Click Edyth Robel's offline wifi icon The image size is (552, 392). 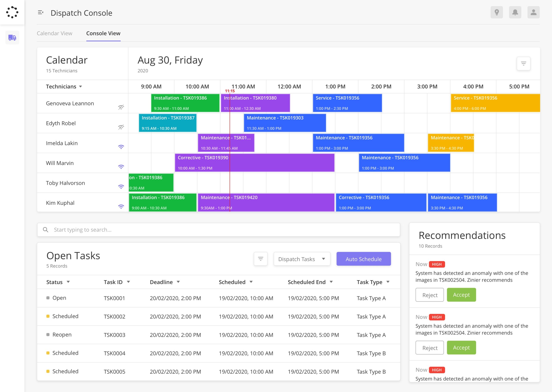coord(121,127)
